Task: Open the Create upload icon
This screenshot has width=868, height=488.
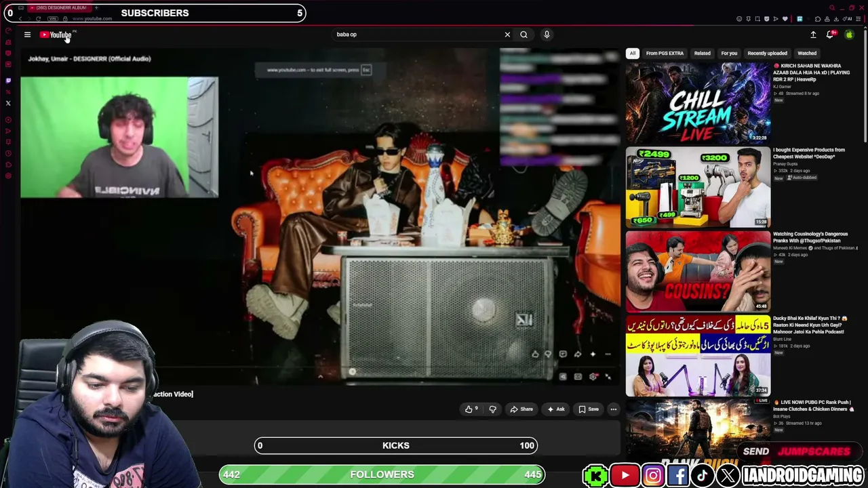Action: 813,35
